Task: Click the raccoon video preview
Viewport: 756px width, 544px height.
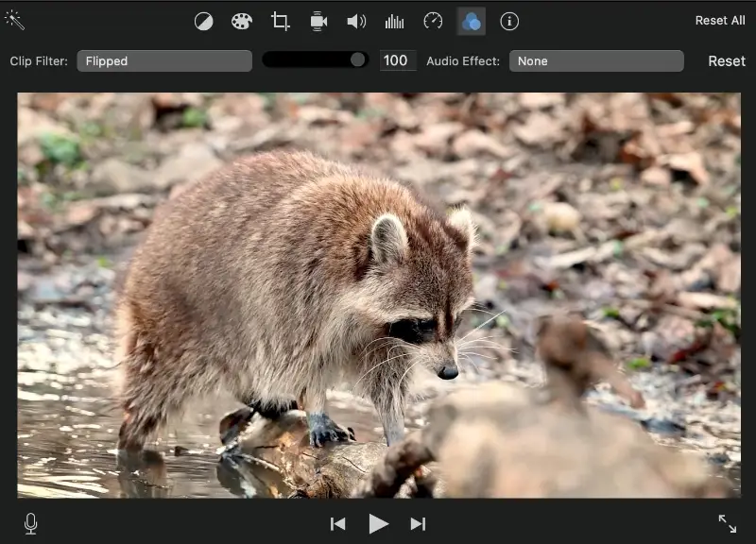Action: [379, 296]
